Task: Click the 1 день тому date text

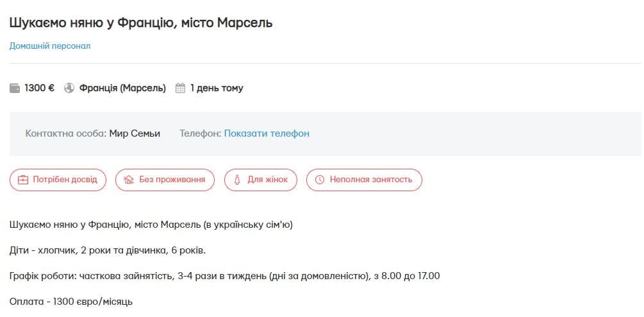Action: [217, 89]
